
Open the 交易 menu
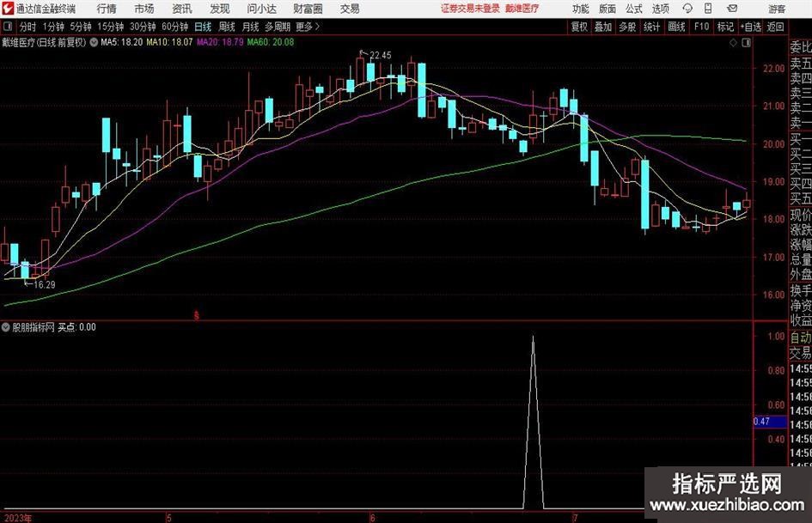(350, 9)
